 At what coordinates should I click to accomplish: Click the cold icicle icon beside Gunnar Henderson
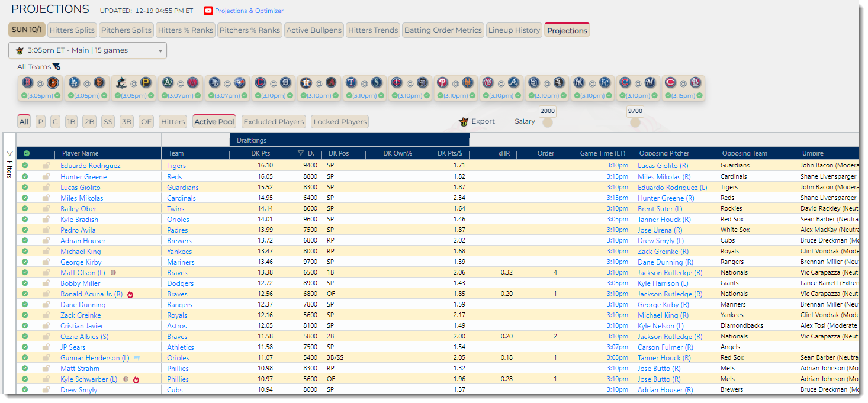point(137,358)
